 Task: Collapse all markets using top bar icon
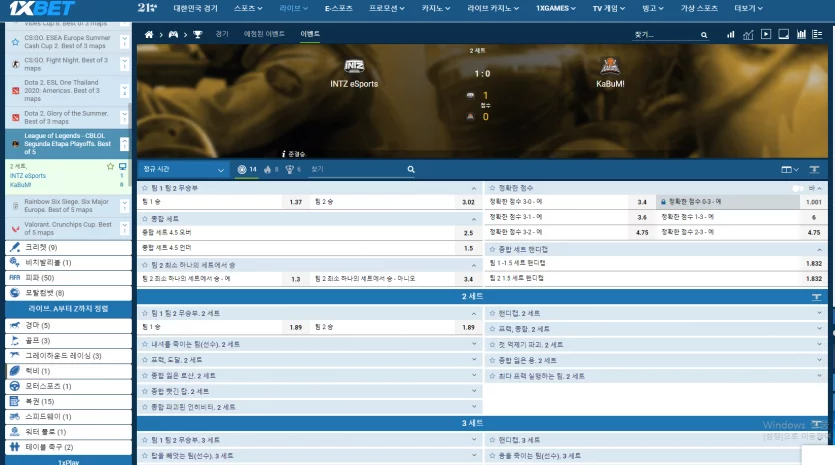[x=814, y=169]
